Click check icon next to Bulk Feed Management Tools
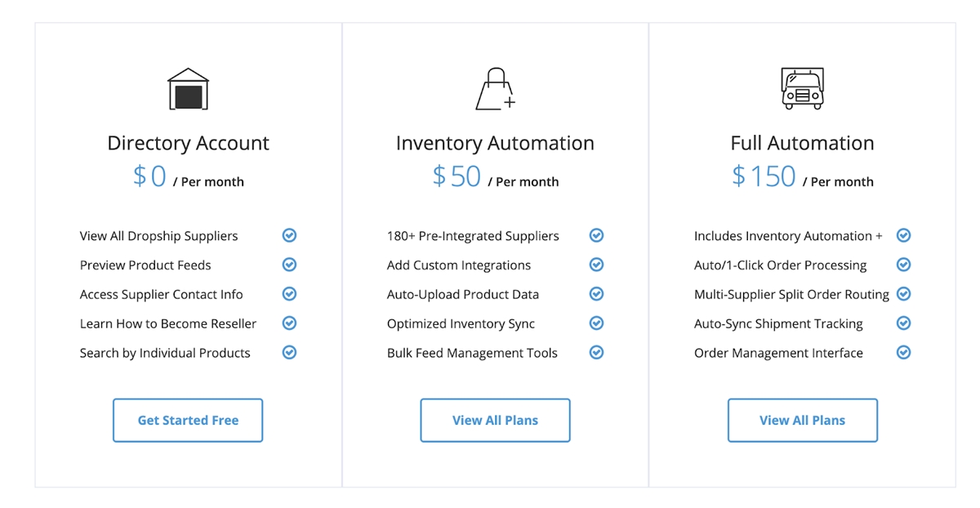This screenshot has width=980, height=508. tap(596, 353)
